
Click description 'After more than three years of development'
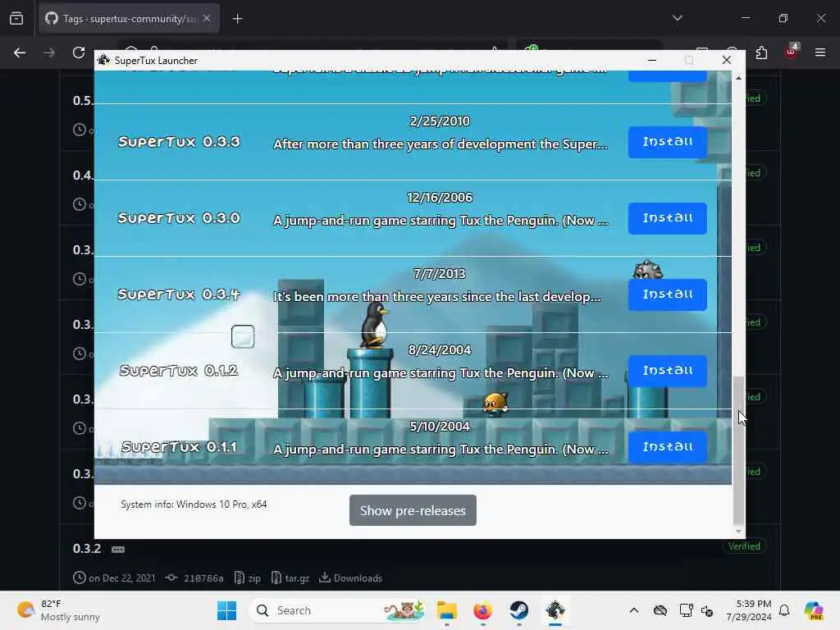coord(441,144)
